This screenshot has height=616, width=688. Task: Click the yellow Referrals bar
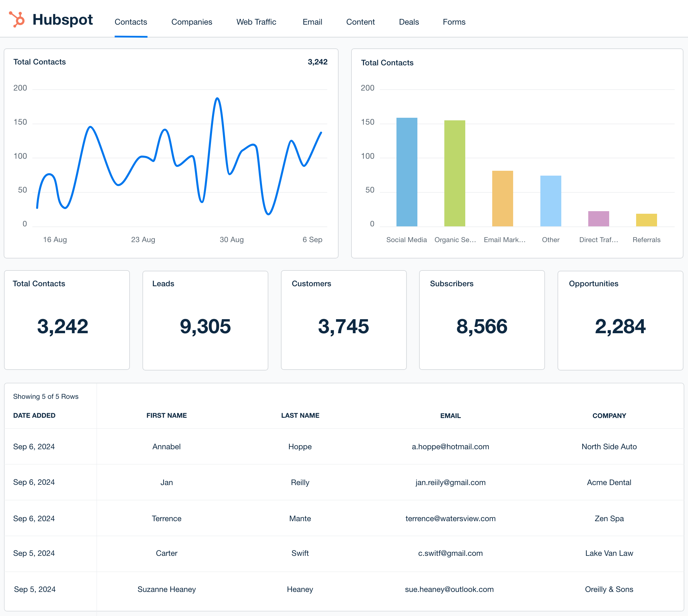tap(646, 220)
